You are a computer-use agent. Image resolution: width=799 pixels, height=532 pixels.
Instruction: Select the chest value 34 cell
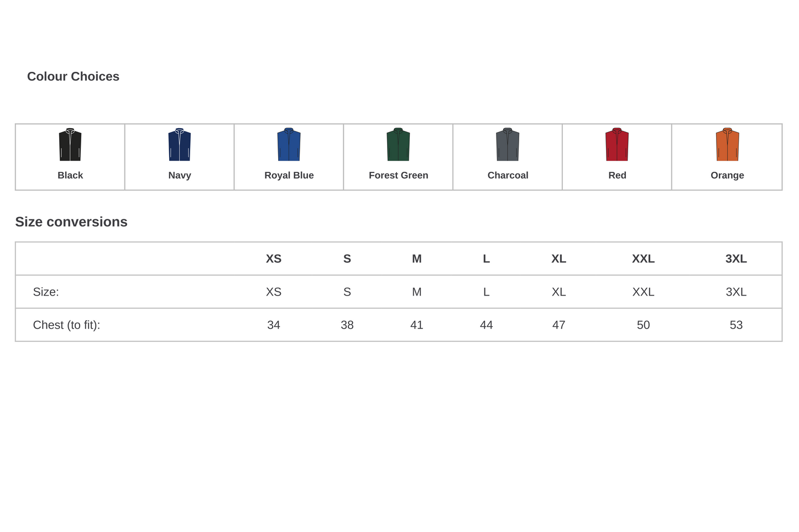(x=274, y=325)
